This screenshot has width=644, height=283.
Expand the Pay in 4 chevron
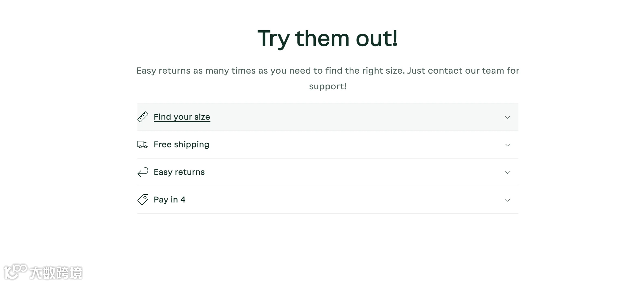[x=507, y=200]
